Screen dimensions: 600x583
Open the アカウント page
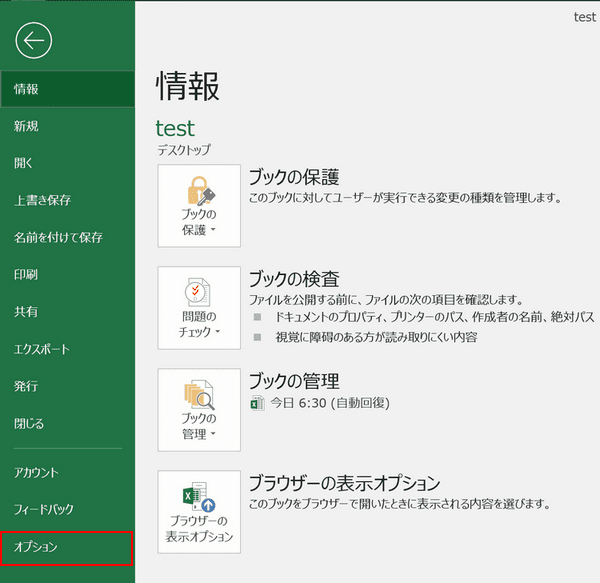(67, 472)
